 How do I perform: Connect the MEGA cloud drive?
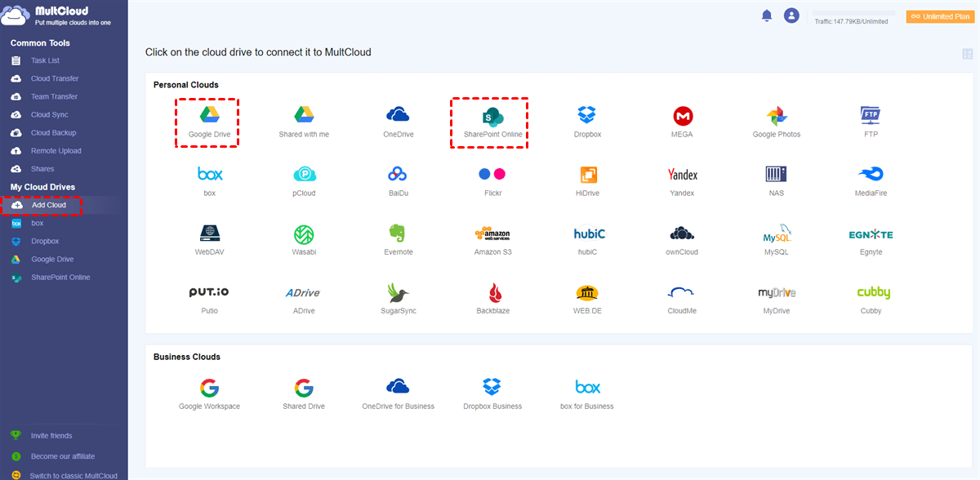pyautogui.click(x=683, y=115)
